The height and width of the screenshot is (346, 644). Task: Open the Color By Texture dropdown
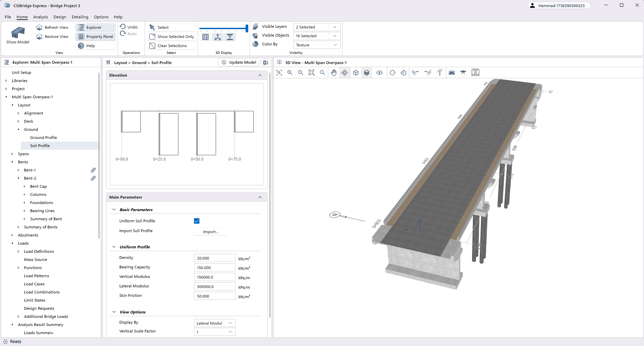(x=316, y=45)
